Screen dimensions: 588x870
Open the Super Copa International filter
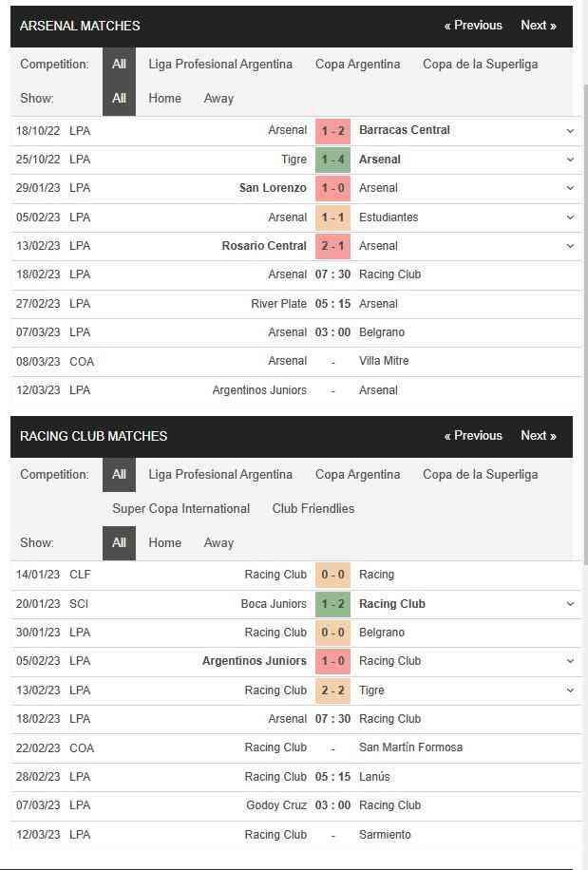click(180, 508)
